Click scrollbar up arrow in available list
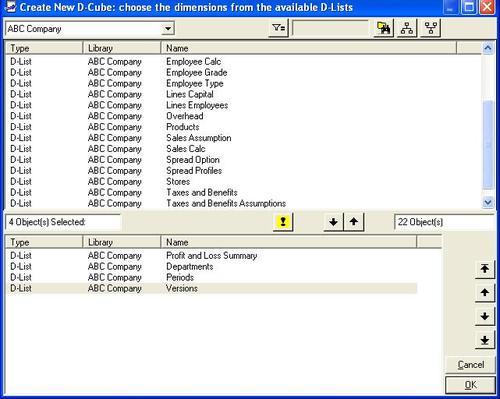The width and height of the screenshot is (500, 399). [488, 48]
